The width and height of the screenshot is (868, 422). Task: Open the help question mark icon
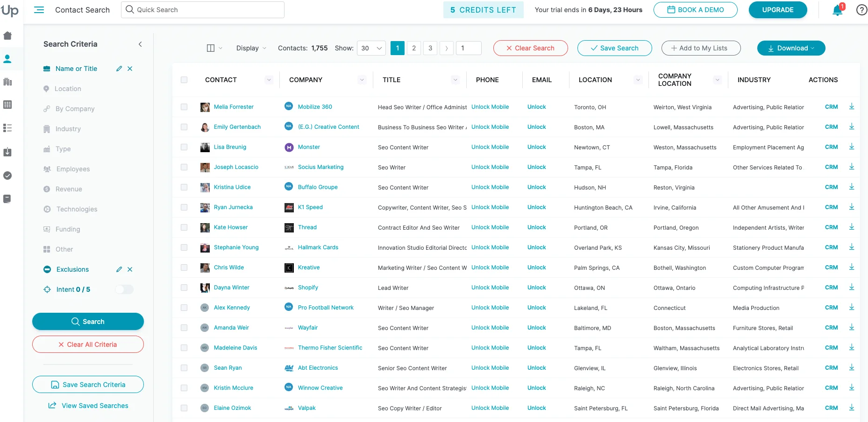point(861,10)
